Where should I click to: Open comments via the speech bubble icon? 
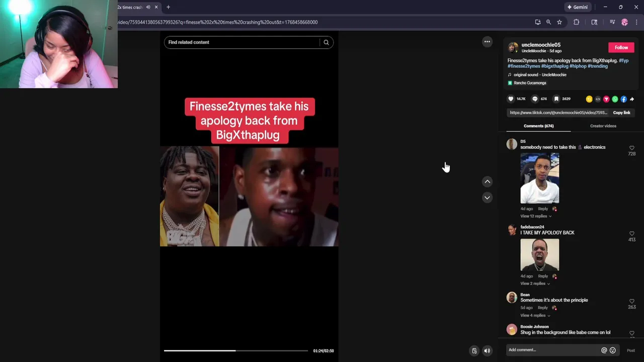point(535,99)
